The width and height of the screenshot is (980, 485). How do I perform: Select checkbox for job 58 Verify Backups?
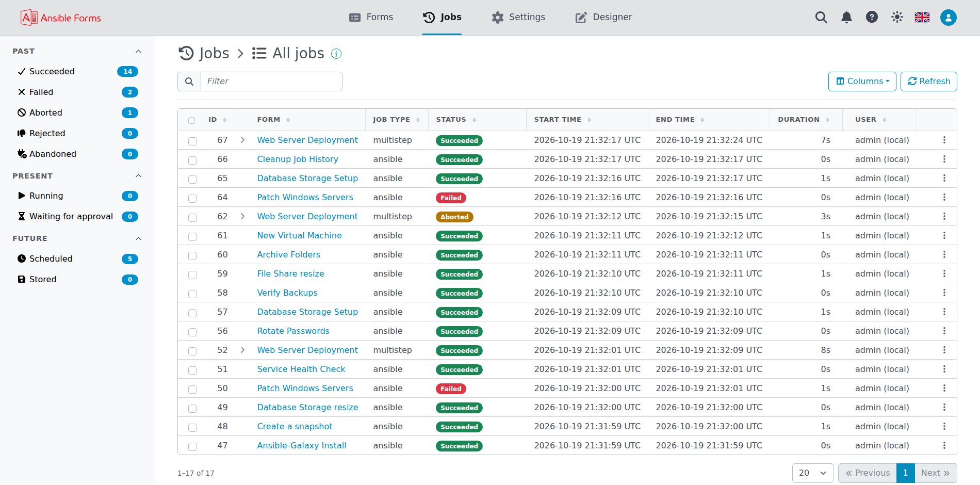[x=192, y=294]
